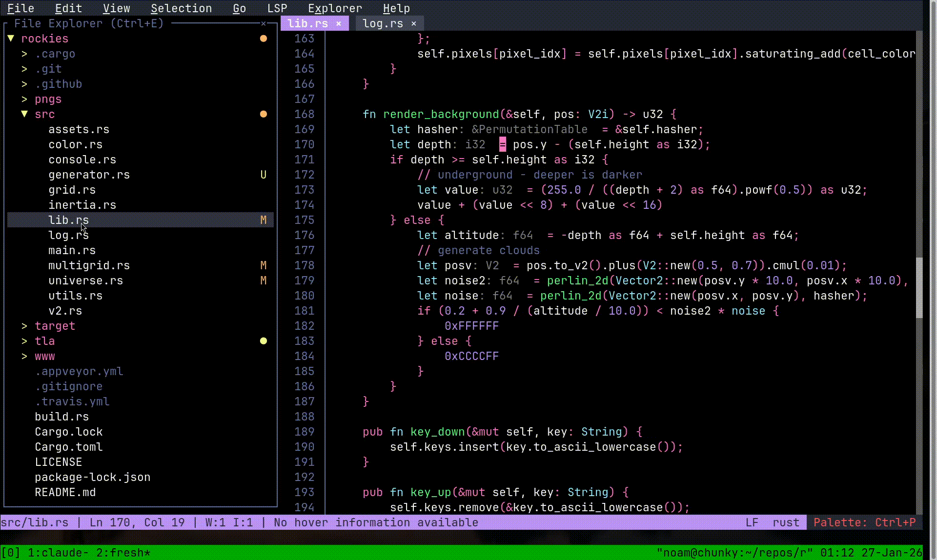
Task: Close the File Explorer panel
Action: pyautogui.click(x=264, y=23)
